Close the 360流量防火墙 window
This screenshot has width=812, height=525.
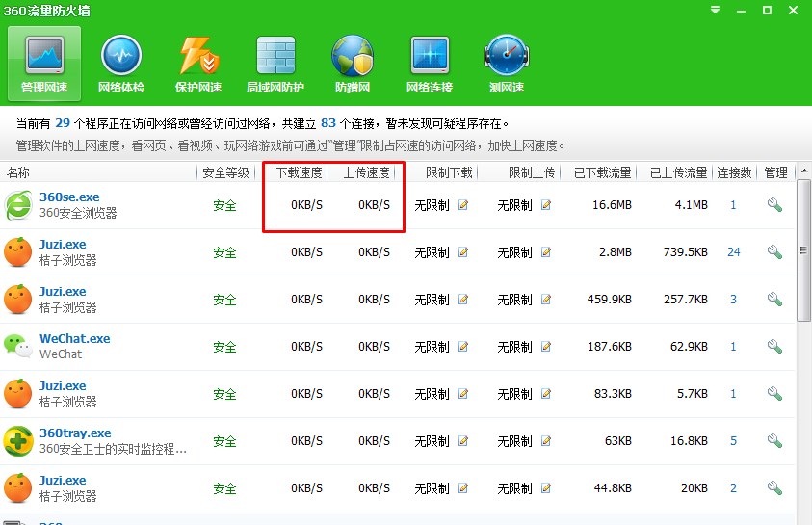(x=793, y=11)
